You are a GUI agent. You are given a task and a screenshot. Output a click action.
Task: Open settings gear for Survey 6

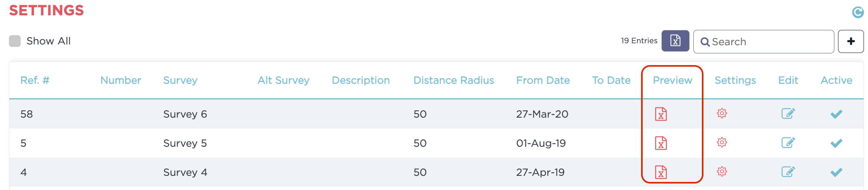click(x=722, y=114)
